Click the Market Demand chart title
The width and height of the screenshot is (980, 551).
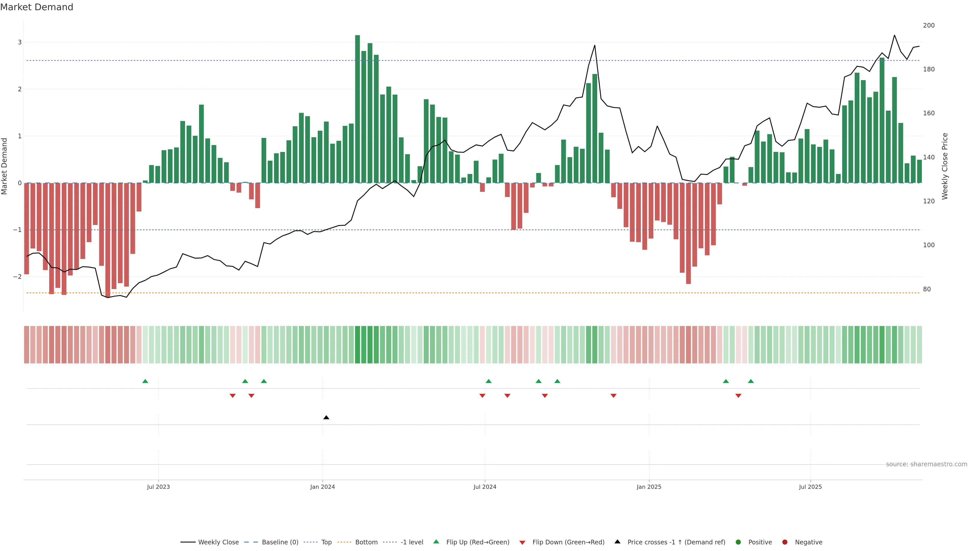(x=36, y=7)
